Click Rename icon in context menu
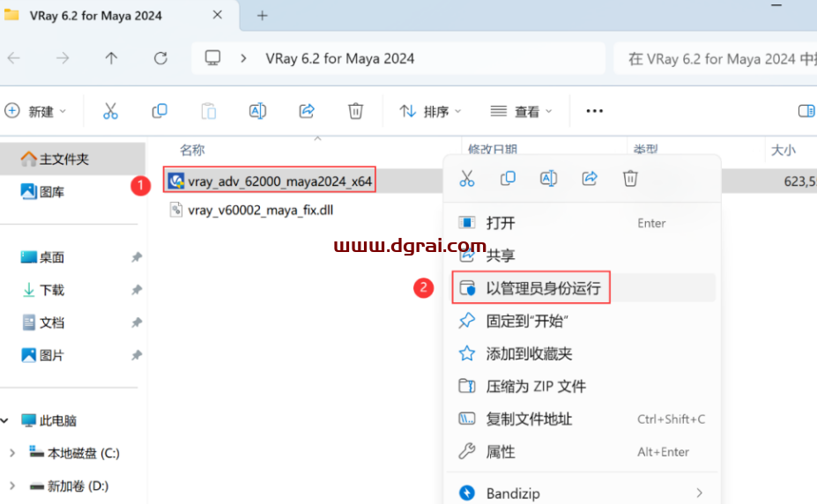Screen dimensions: 817x504 click(x=548, y=179)
